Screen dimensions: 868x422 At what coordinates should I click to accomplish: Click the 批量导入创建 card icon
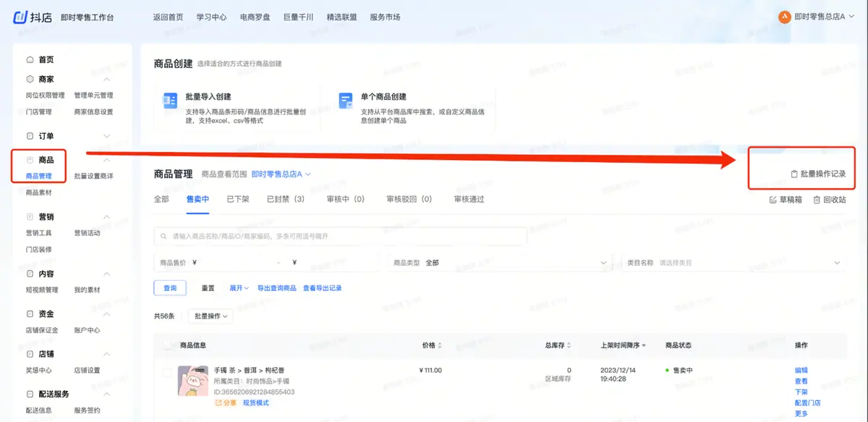(x=169, y=101)
